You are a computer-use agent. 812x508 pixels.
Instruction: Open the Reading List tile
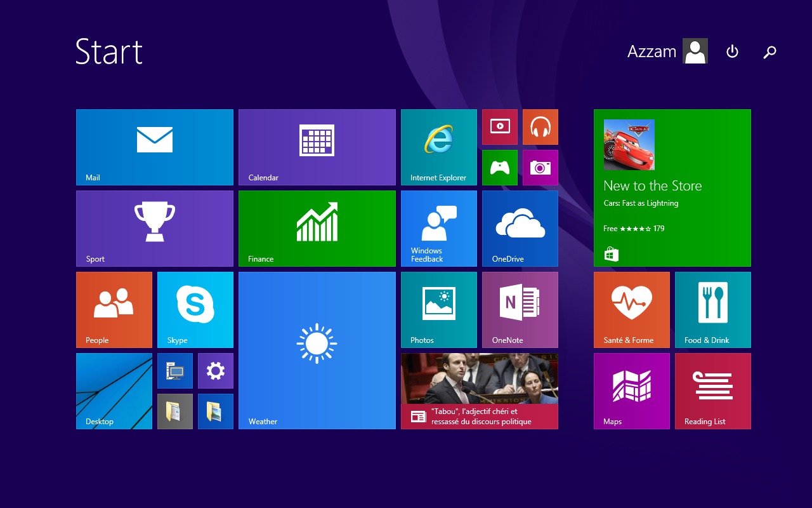(x=713, y=391)
